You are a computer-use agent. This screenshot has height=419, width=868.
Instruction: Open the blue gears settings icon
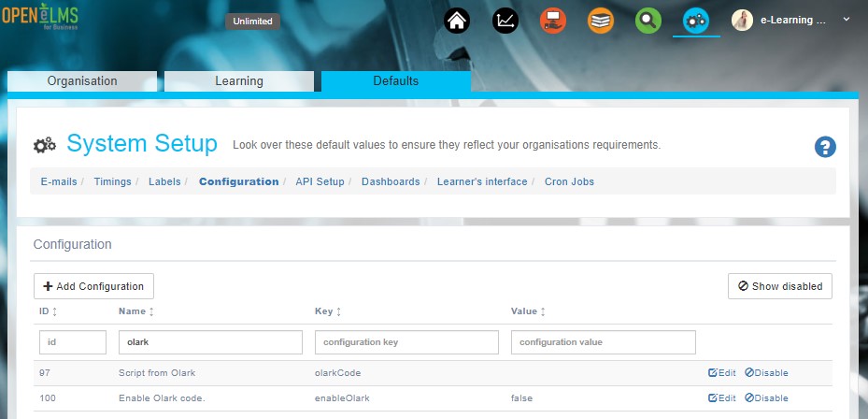coord(696,20)
